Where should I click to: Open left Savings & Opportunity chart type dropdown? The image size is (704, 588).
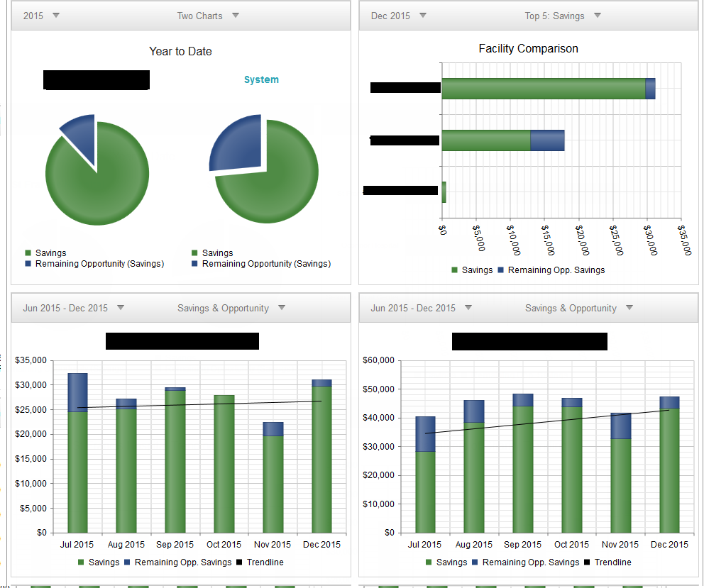[x=282, y=307]
